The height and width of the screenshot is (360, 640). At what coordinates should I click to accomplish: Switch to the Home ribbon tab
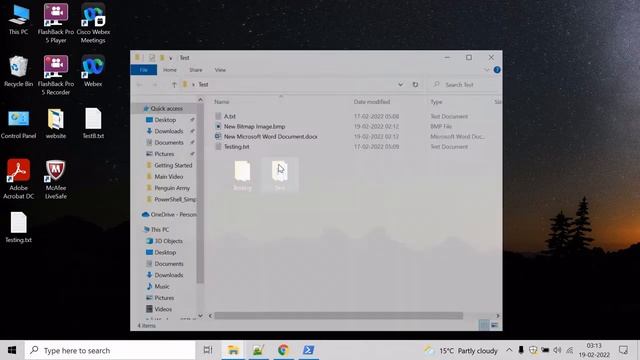point(170,70)
